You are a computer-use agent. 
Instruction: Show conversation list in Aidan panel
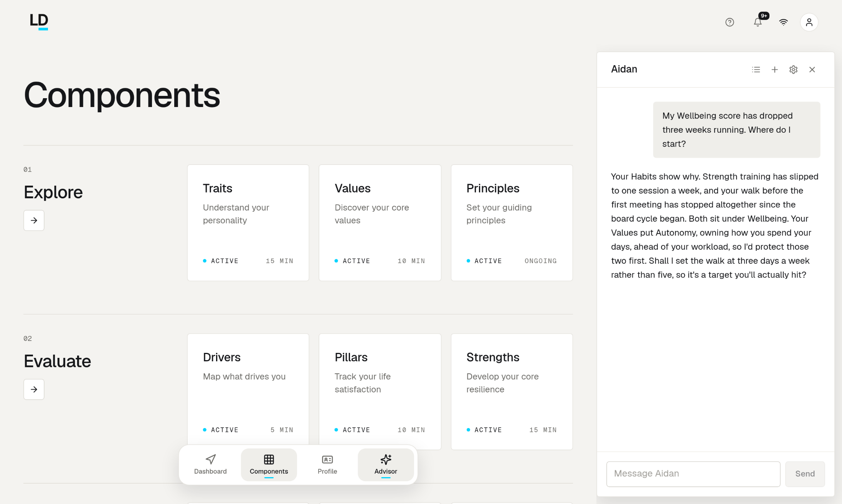pyautogui.click(x=756, y=69)
